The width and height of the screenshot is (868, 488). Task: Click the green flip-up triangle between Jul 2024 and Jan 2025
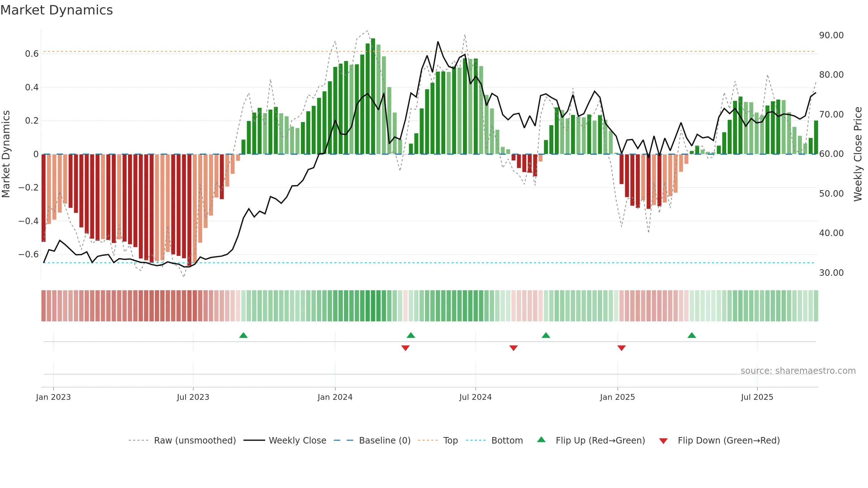point(546,335)
